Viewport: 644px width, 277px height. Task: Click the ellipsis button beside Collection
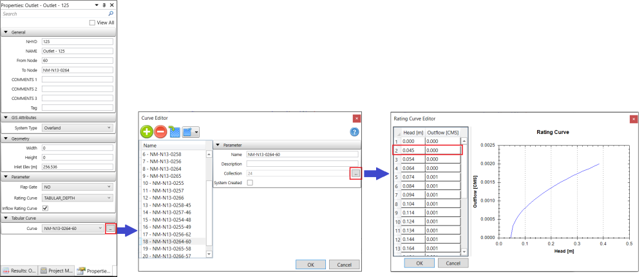(355, 173)
